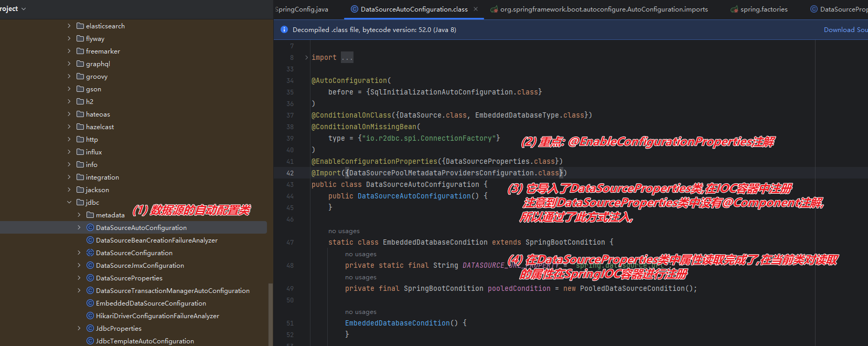The image size is (868, 346).
Task: Click the project tree vertical scrollbar
Action: click(270, 314)
